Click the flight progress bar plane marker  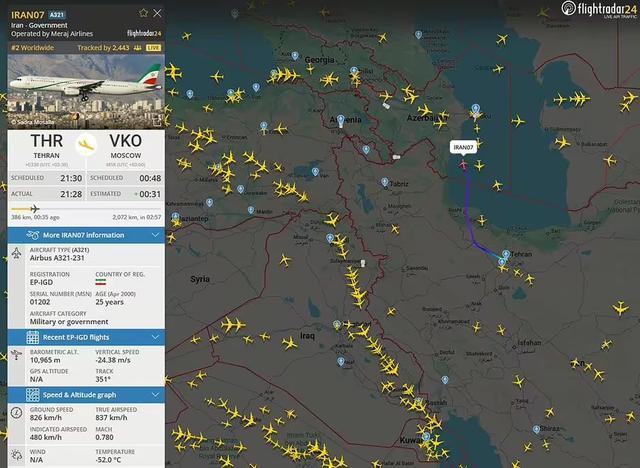(35, 209)
